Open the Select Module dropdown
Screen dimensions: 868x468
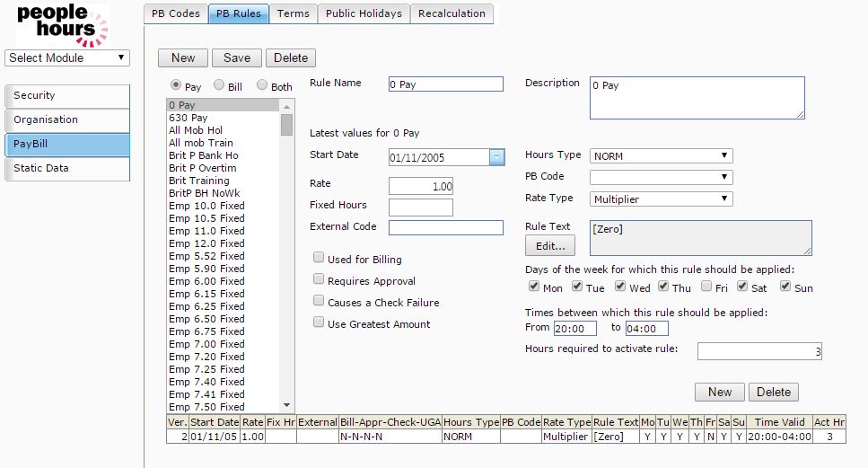(x=67, y=58)
